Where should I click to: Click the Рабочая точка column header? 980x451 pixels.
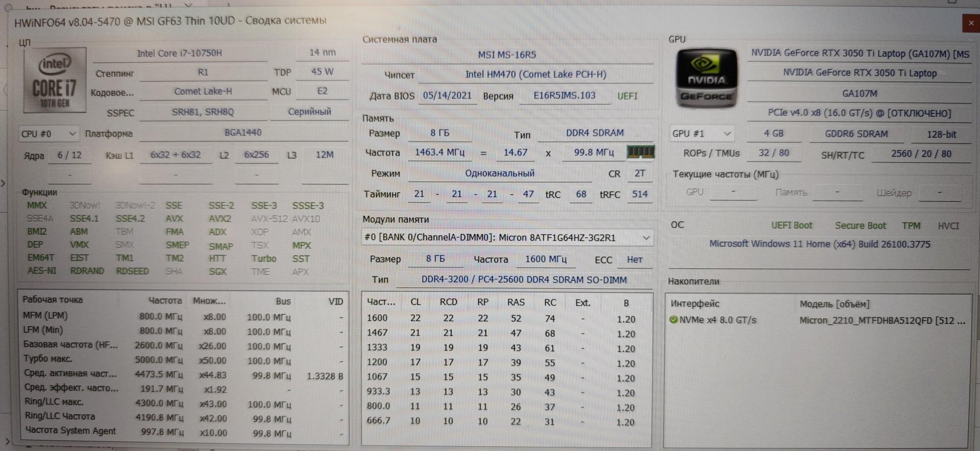click(52, 300)
